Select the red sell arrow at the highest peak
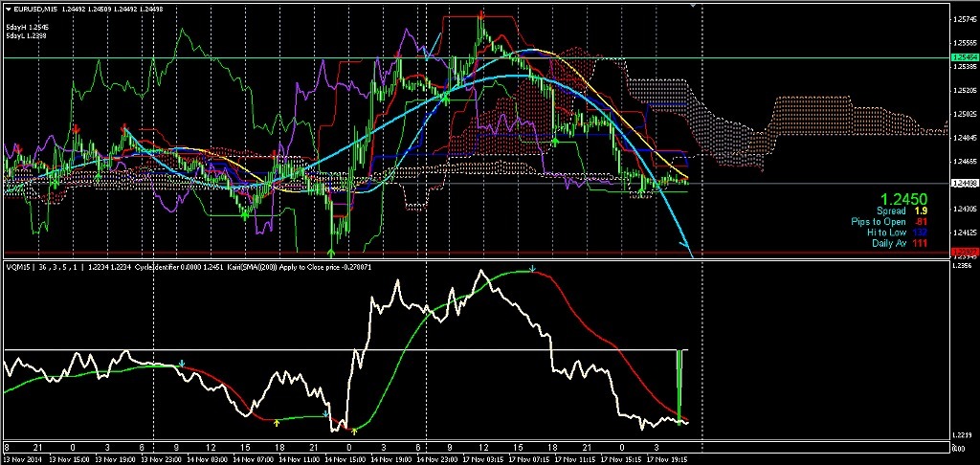The width and height of the screenshot is (980, 465). click(x=481, y=13)
